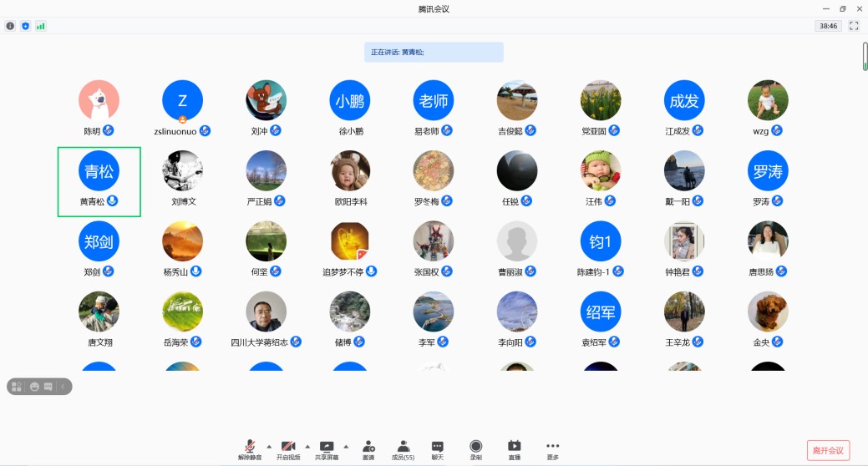Expand the audio options arrow beside 解除静音
This screenshot has height=466, width=868.
pos(268,446)
